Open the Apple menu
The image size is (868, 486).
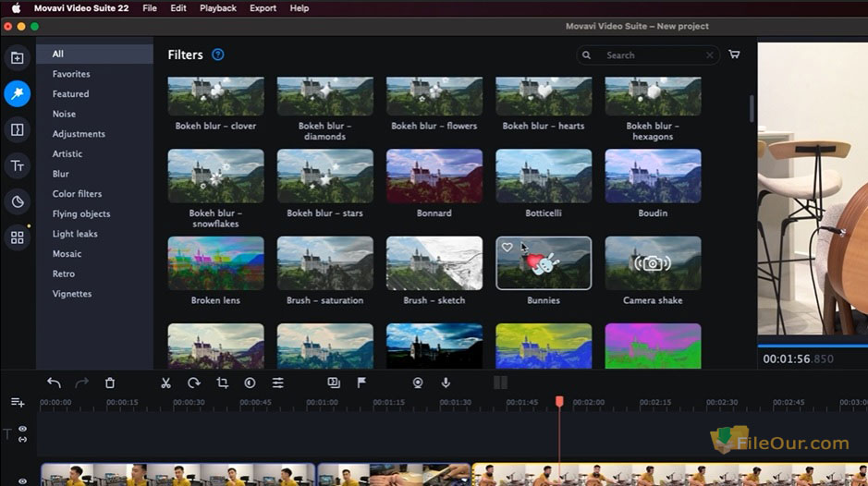pyautogui.click(x=16, y=7)
